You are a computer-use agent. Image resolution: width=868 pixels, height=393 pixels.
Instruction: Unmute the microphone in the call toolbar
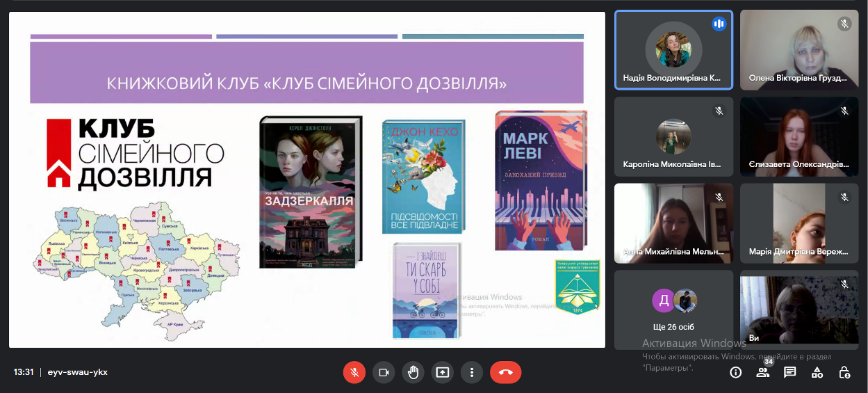click(354, 372)
